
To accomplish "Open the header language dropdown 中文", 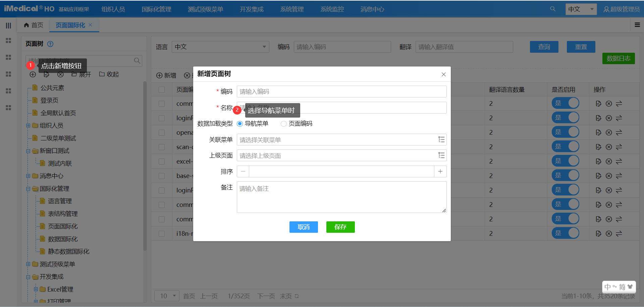I will 581,9.
